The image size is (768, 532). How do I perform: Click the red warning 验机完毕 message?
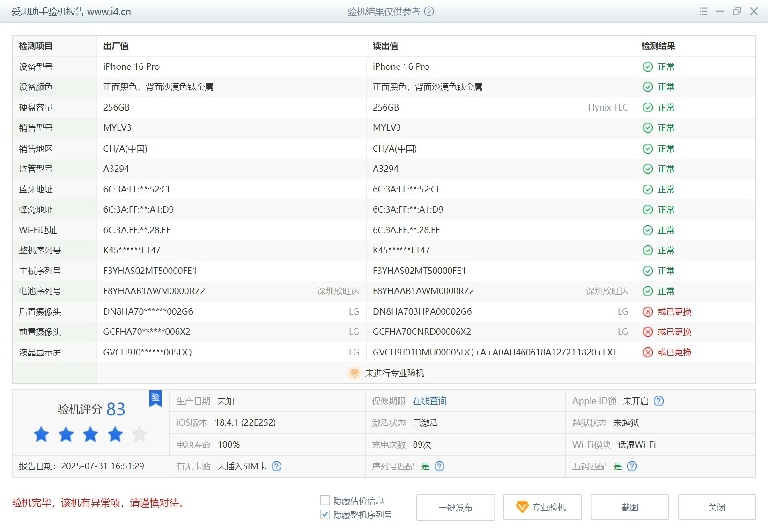coord(100,503)
